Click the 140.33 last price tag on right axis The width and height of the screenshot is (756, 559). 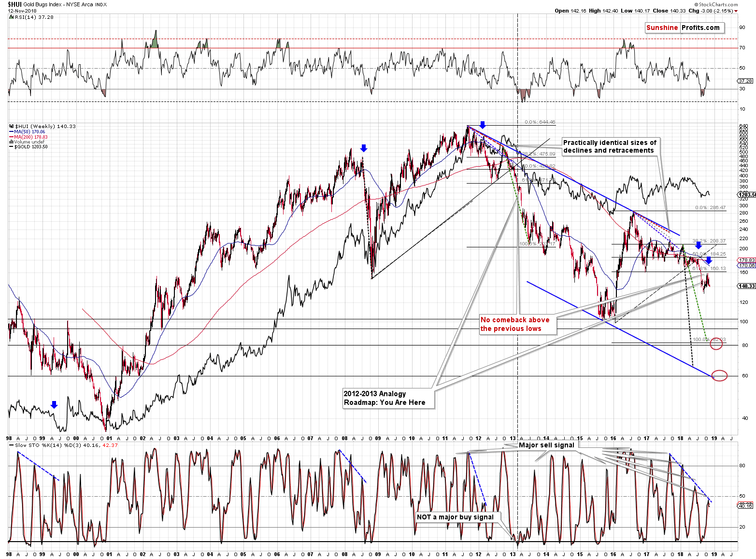point(746,286)
